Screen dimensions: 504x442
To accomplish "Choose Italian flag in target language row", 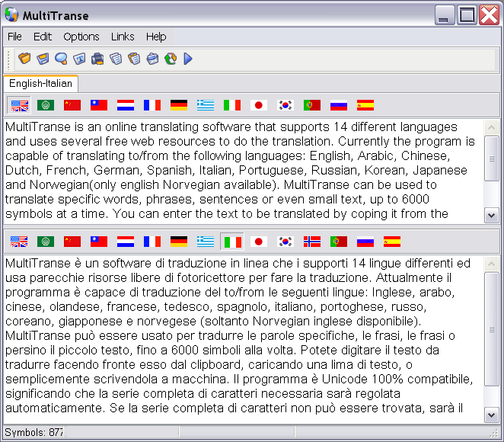I will click(x=232, y=242).
